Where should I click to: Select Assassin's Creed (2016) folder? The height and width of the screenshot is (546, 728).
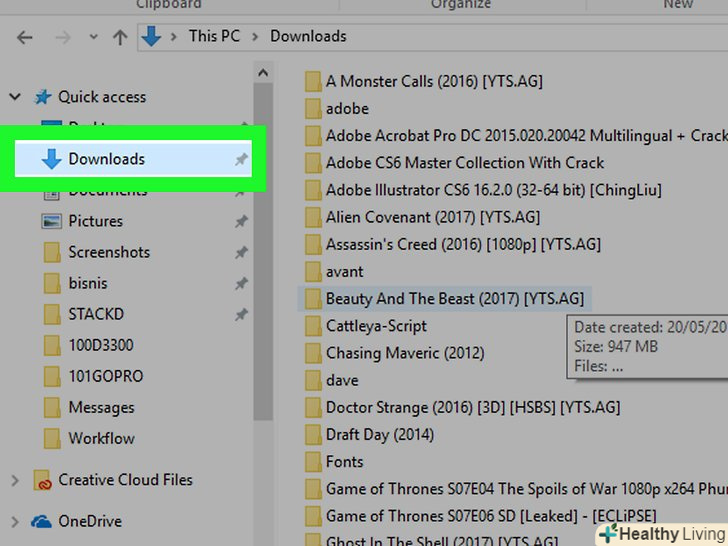[x=463, y=244]
